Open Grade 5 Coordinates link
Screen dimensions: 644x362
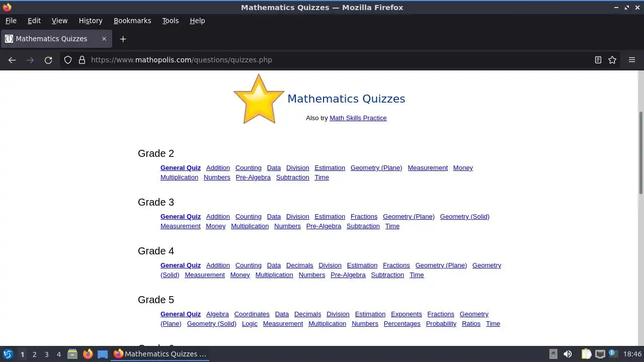point(252,314)
